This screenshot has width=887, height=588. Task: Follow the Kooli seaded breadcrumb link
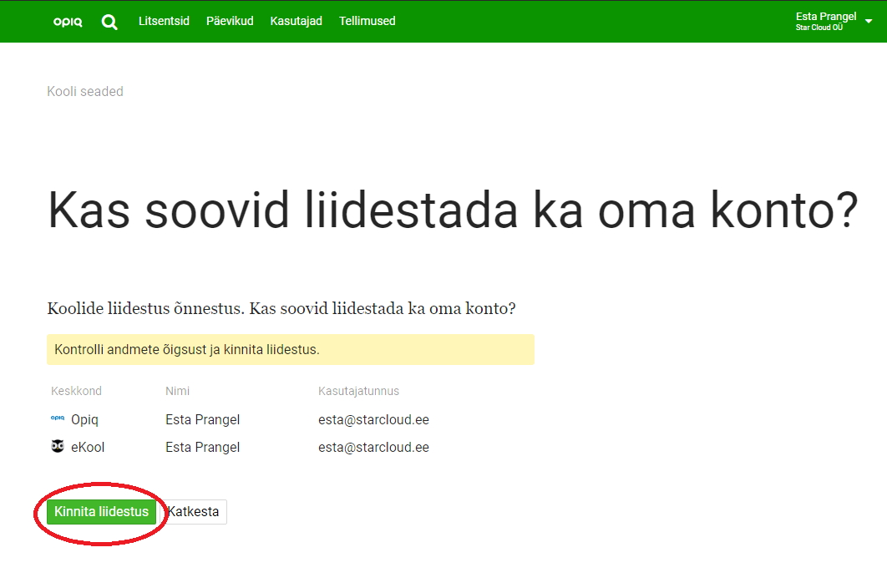tap(85, 92)
